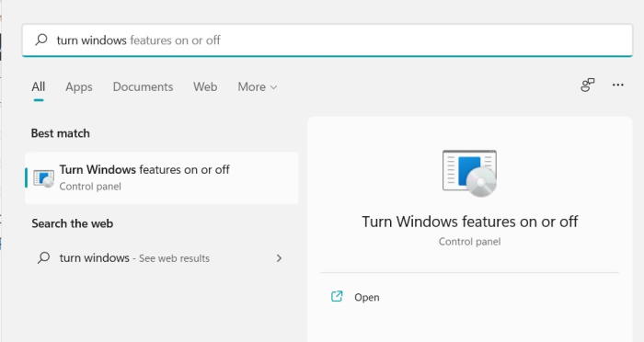
Task: Click the magnifier icon in the search box
Action: click(x=41, y=40)
